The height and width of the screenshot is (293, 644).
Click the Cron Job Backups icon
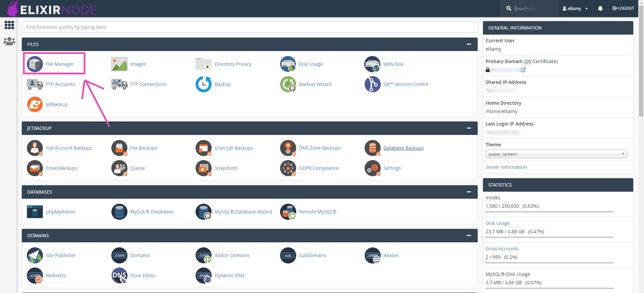tap(204, 148)
